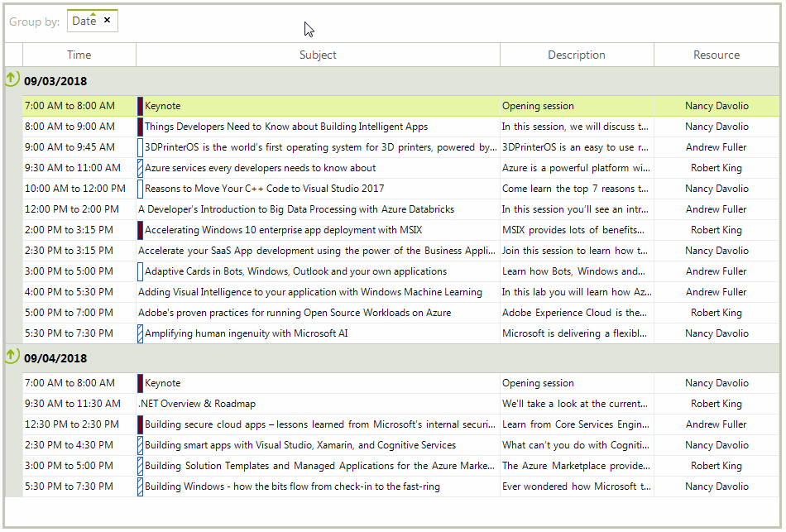Sort by the Resource column header
Image resolution: width=786 pixels, height=532 pixels.
[717, 54]
